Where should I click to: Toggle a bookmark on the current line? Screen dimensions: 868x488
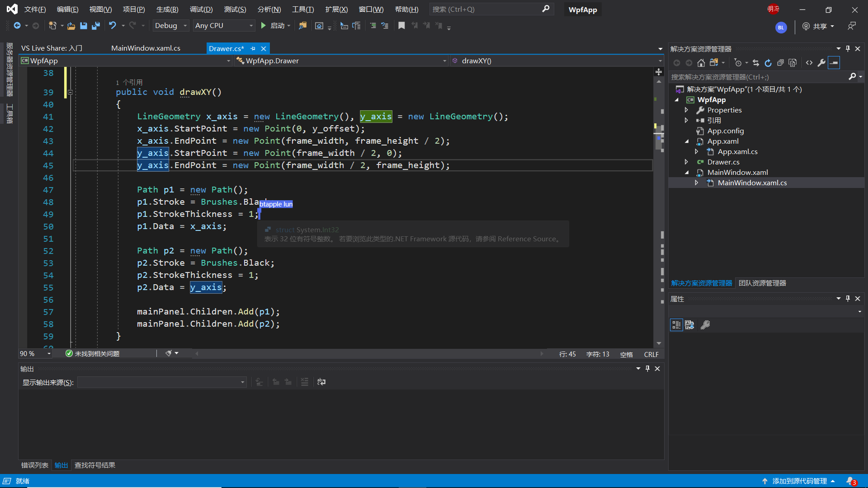pos(401,26)
